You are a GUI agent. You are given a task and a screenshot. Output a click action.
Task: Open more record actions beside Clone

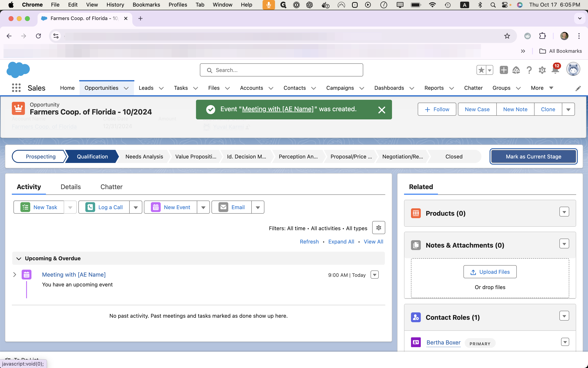click(568, 109)
